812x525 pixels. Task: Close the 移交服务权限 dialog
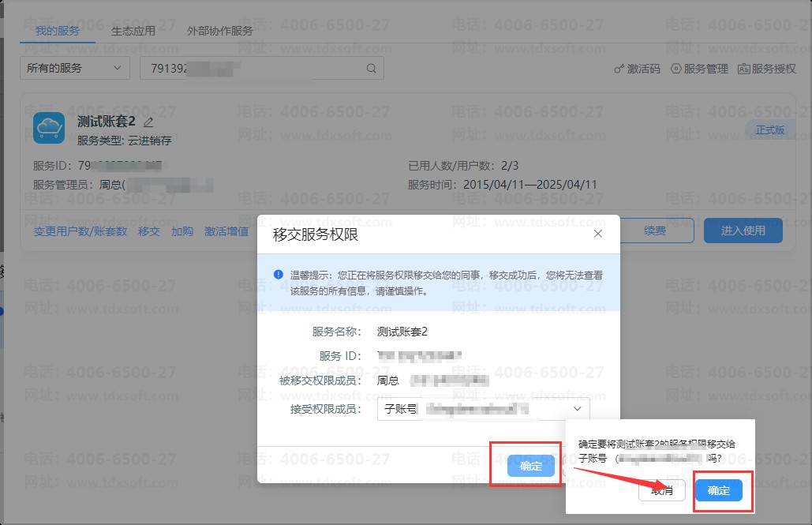[x=597, y=234]
